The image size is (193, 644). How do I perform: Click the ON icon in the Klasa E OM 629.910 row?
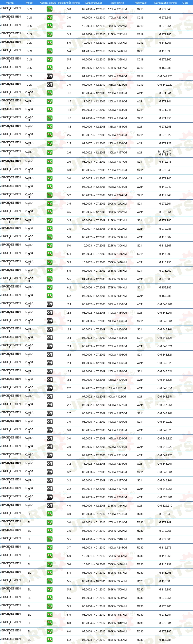coord(50,506)
